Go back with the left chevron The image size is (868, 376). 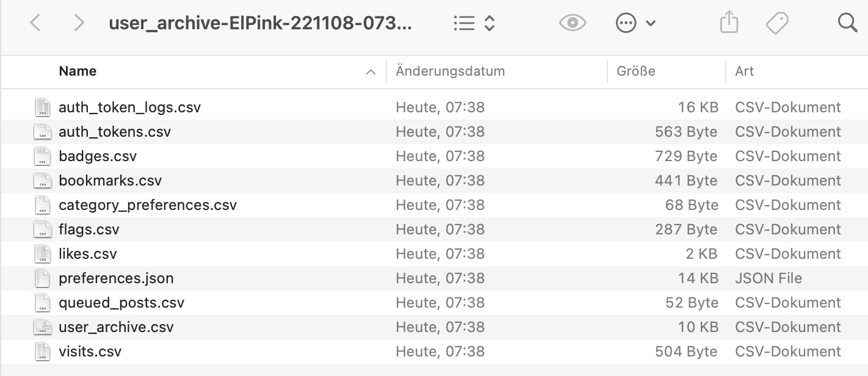click(x=35, y=23)
